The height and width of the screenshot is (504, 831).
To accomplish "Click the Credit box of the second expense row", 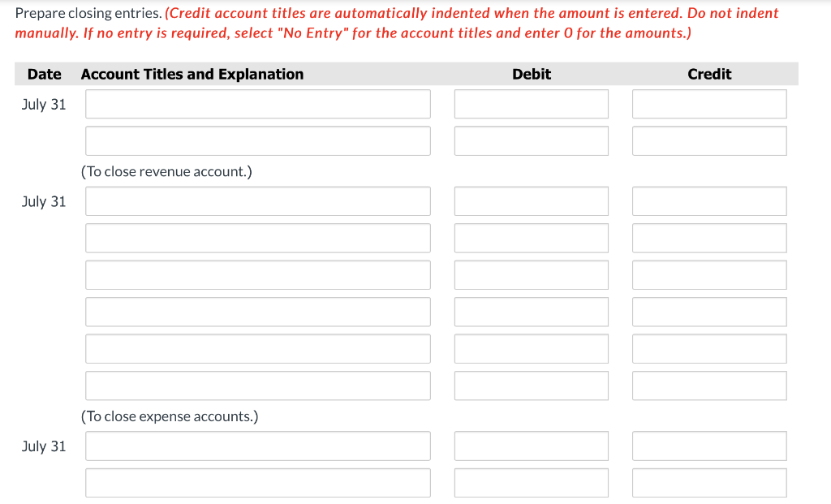I will pos(708,237).
